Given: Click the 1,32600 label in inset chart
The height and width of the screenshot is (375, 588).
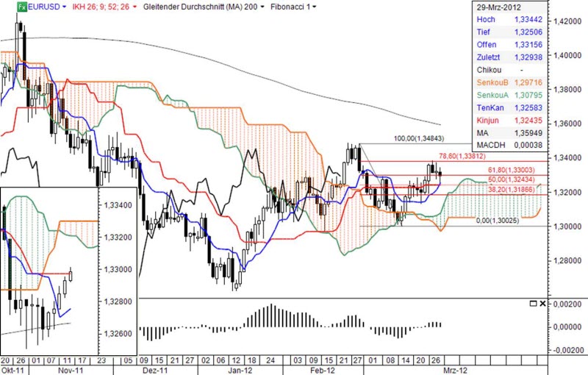Looking at the screenshot, I should 118,334.
